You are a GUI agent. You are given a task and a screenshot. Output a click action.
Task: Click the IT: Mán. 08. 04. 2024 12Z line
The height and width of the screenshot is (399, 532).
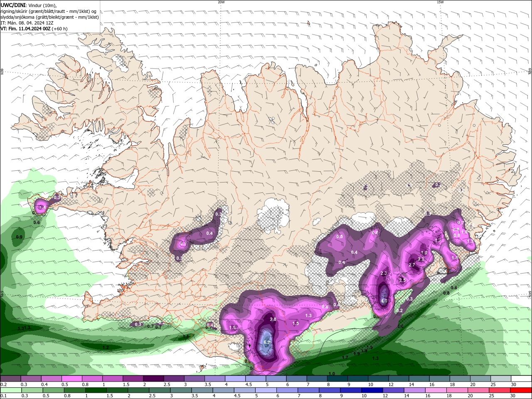pos(27,23)
